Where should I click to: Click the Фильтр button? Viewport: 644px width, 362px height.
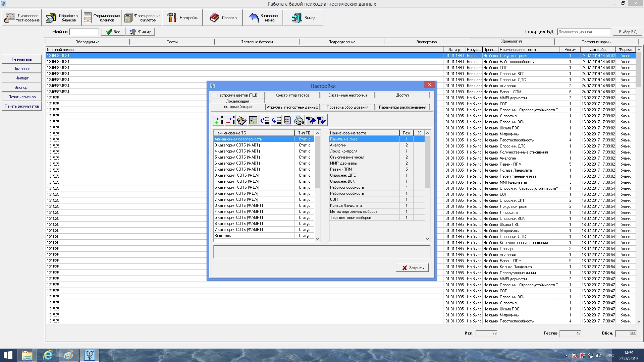pos(141,32)
